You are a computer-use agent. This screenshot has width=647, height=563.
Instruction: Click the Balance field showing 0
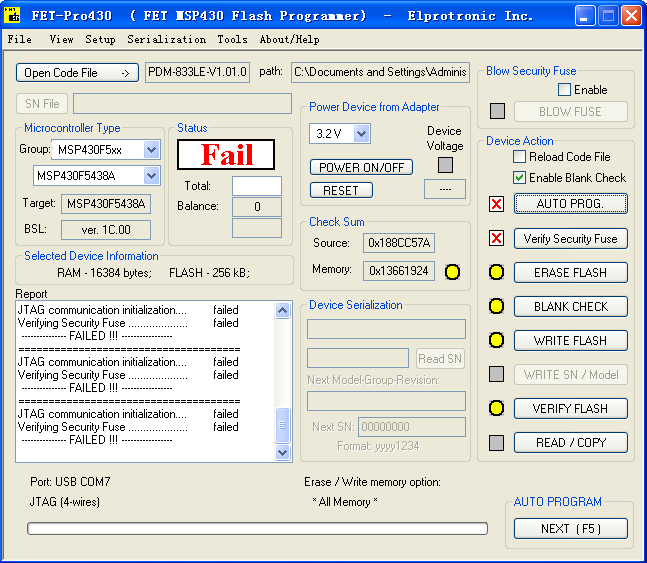pos(257,207)
